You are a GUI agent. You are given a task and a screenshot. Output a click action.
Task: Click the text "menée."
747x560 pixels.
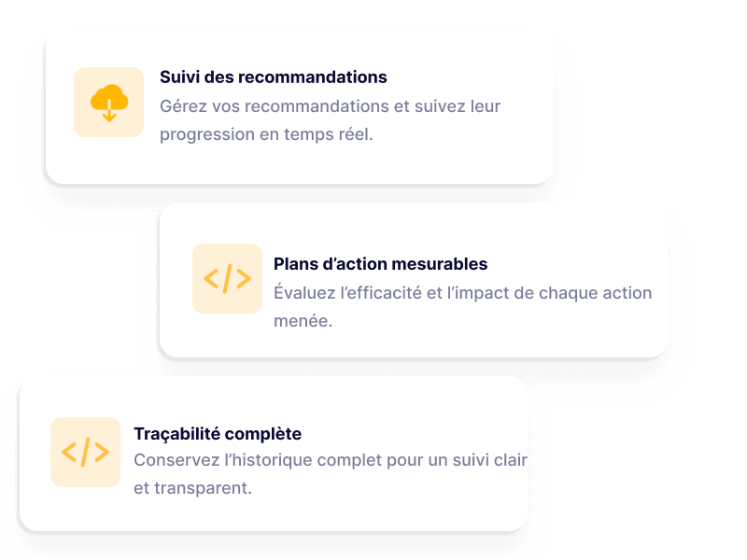(x=303, y=321)
